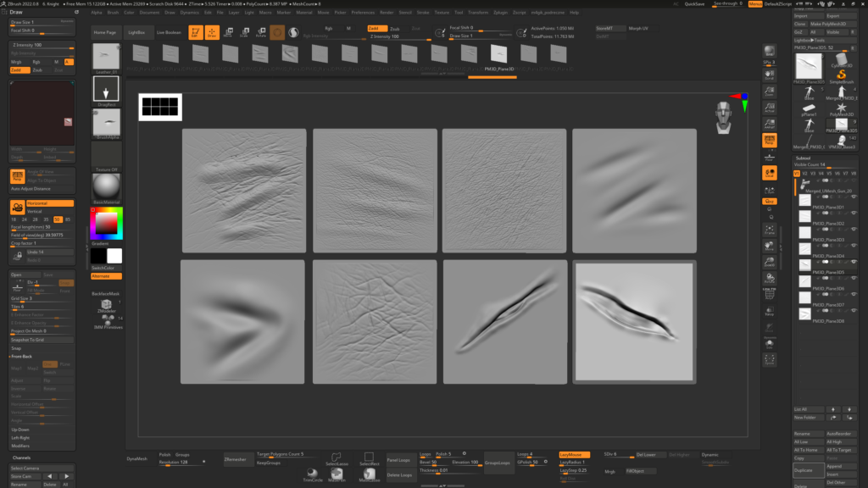868x488 pixels.
Task: Open the ZModeler brush icon
Action: click(x=106, y=305)
